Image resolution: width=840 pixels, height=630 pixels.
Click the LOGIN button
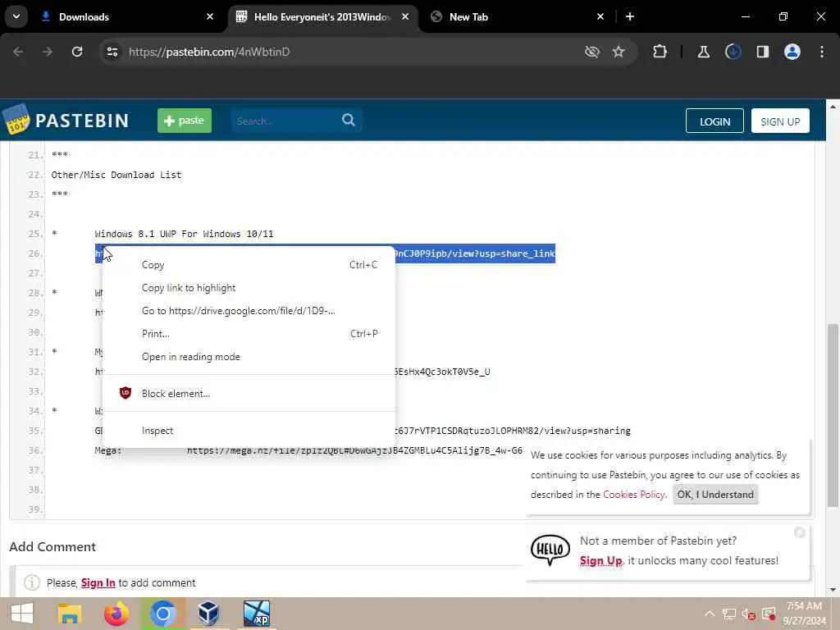pos(714,121)
